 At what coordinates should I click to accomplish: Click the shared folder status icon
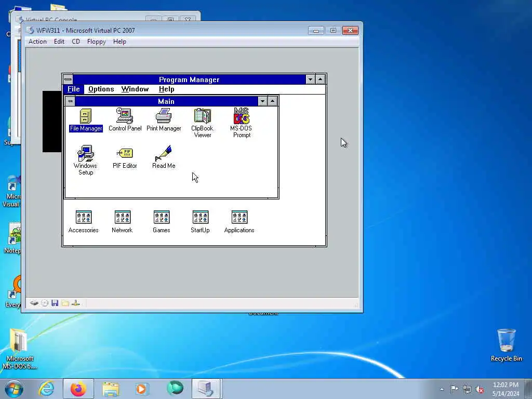click(x=65, y=303)
